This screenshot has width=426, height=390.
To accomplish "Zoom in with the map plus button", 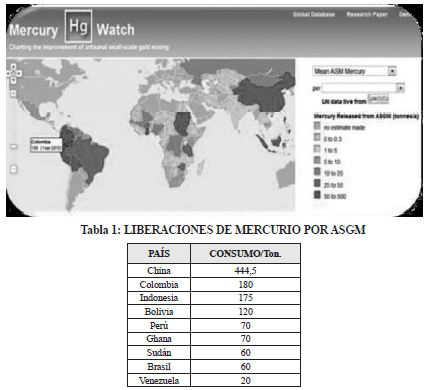I will (13, 93).
